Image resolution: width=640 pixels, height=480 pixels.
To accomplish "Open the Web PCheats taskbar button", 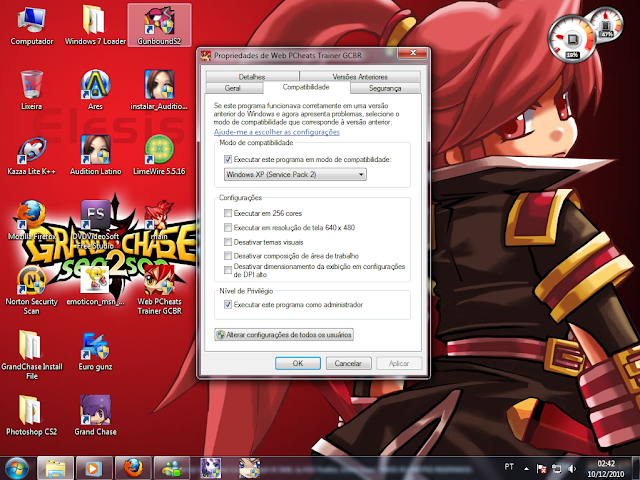I will pos(249,469).
